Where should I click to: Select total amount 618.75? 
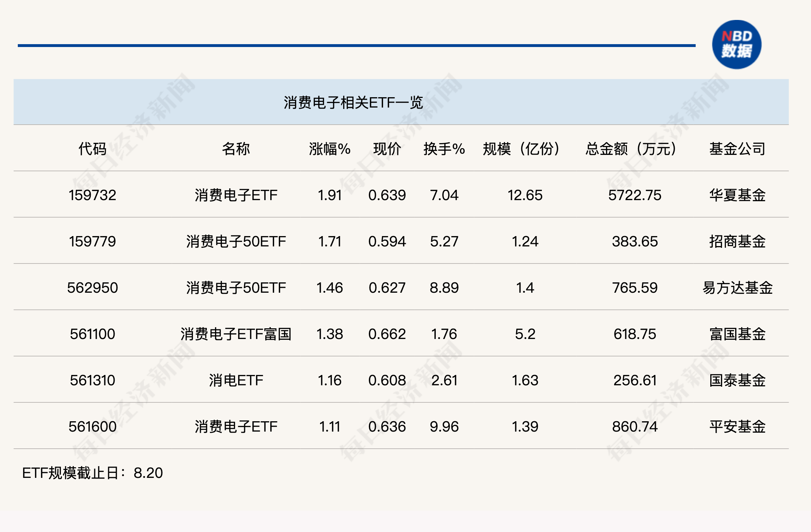click(635, 334)
